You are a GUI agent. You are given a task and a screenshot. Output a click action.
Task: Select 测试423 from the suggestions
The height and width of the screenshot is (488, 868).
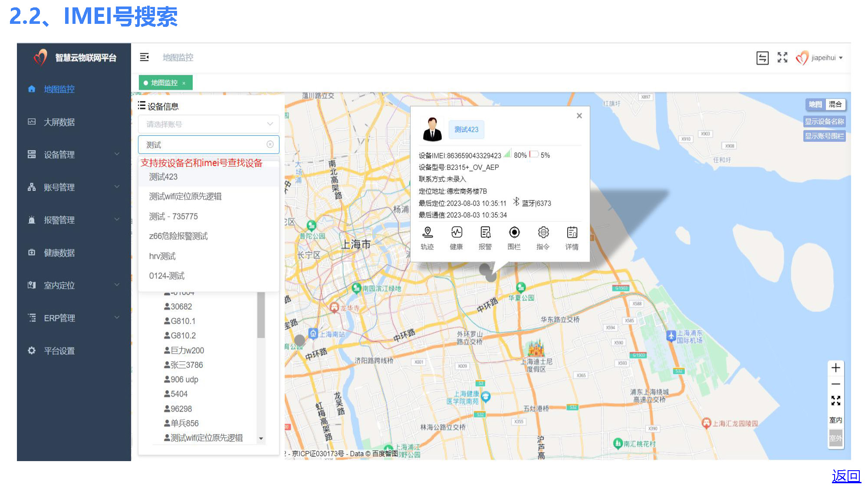coord(208,177)
